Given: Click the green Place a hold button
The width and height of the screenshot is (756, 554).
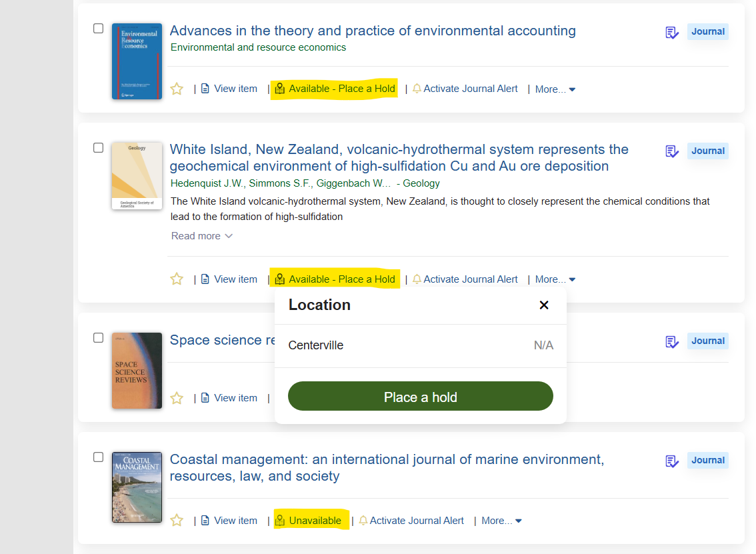Looking at the screenshot, I should [421, 397].
